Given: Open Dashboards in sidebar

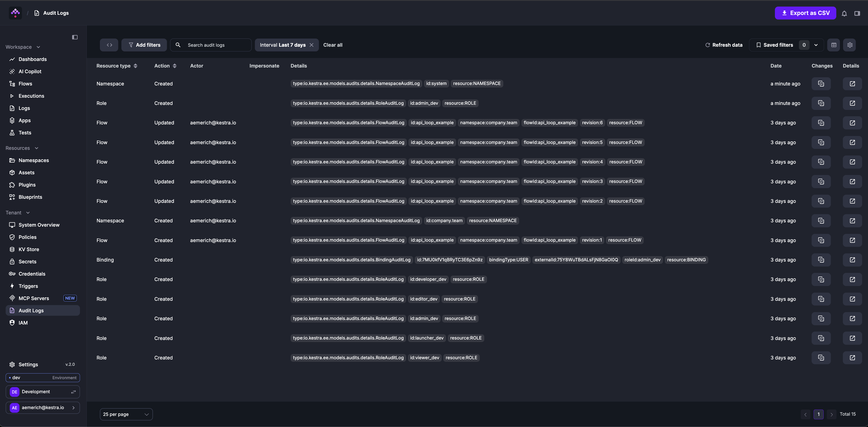Looking at the screenshot, I should click(x=43, y=59).
